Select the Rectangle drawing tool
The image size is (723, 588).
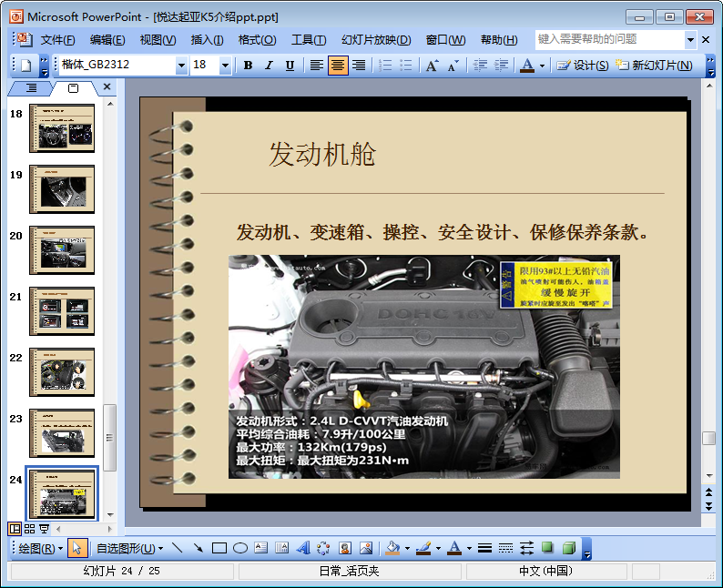point(219,548)
